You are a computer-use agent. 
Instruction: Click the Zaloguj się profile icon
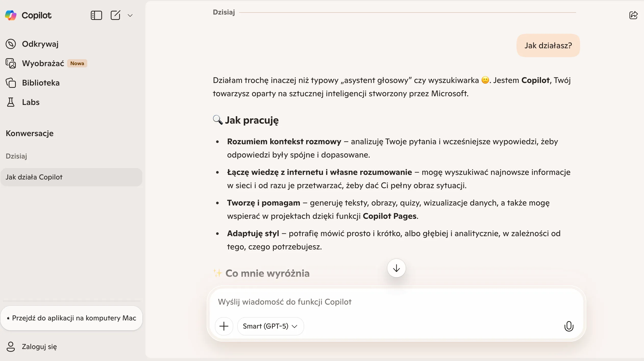tap(11, 347)
